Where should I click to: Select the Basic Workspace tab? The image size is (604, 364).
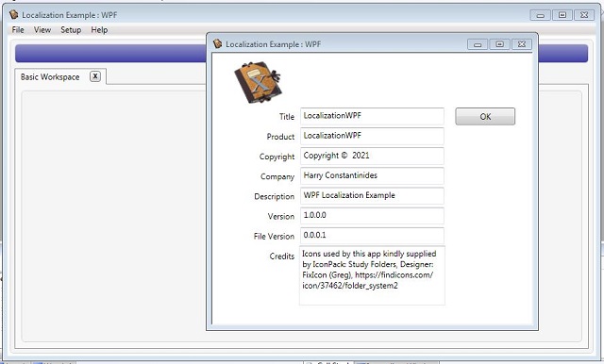click(50, 76)
